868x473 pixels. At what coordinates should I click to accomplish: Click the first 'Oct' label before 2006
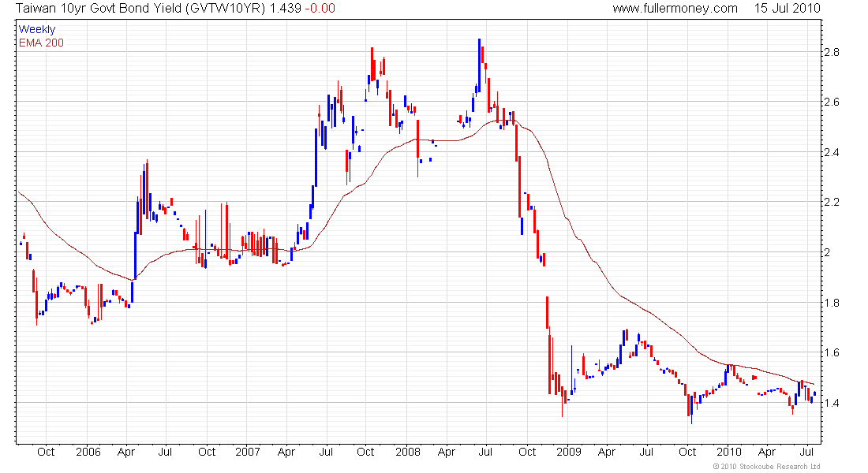tap(46, 452)
